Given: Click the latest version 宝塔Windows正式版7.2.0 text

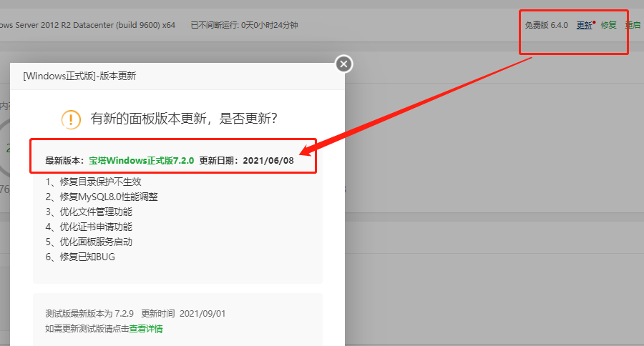Looking at the screenshot, I should tap(141, 160).
